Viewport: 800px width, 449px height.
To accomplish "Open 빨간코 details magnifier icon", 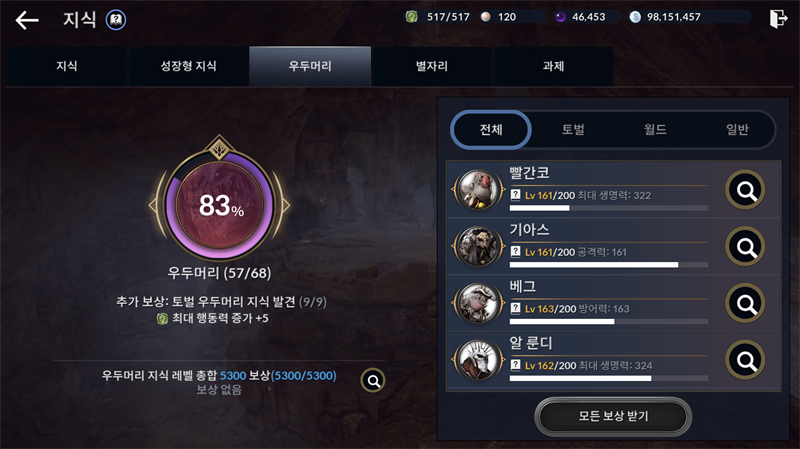I will [x=745, y=190].
